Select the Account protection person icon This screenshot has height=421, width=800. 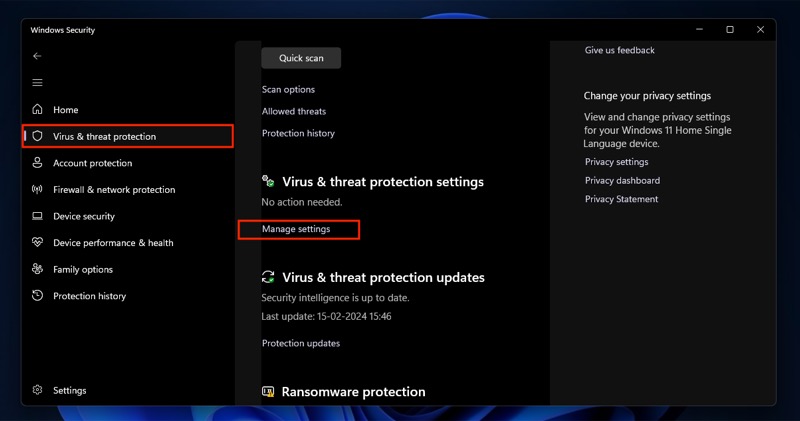point(37,163)
